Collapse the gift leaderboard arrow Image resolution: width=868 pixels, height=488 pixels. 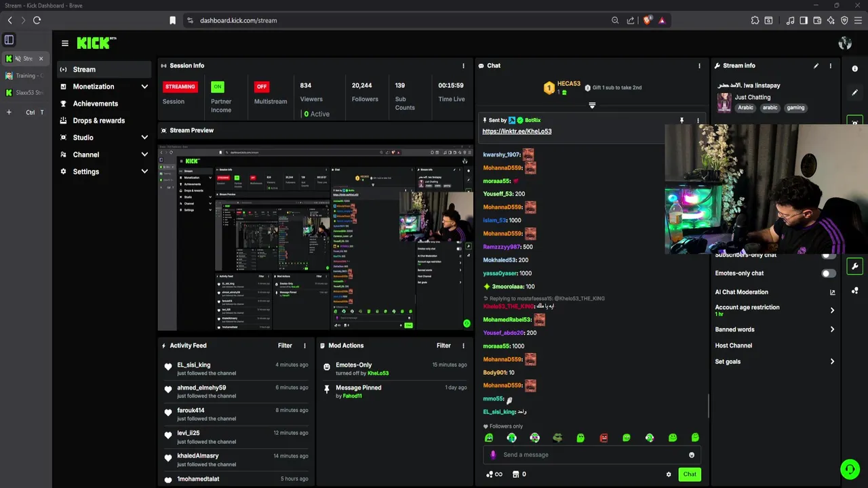point(592,105)
